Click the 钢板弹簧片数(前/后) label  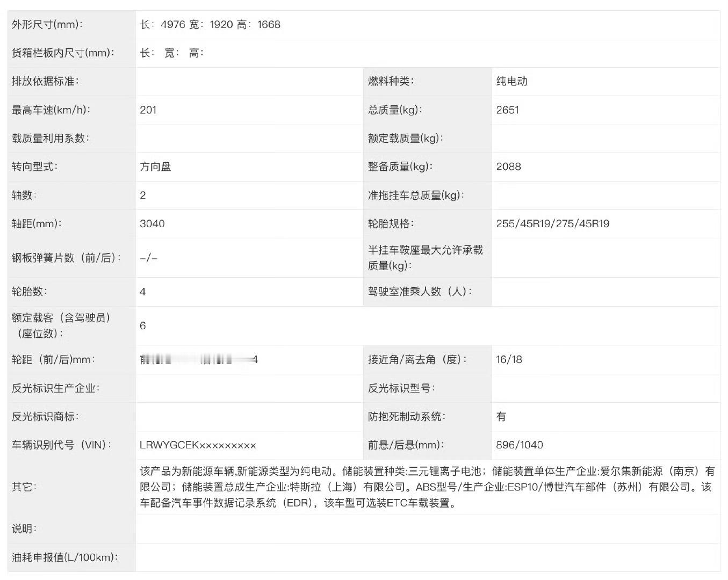66,258
